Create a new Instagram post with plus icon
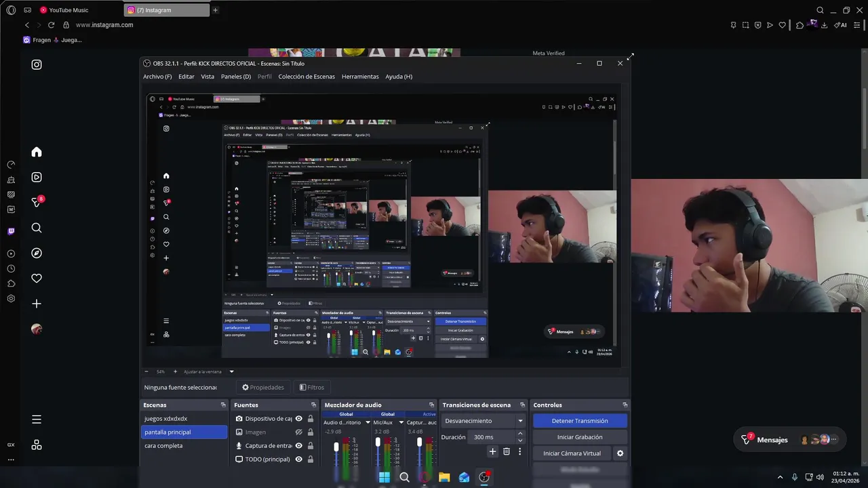The width and height of the screenshot is (868, 488). click(37, 304)
